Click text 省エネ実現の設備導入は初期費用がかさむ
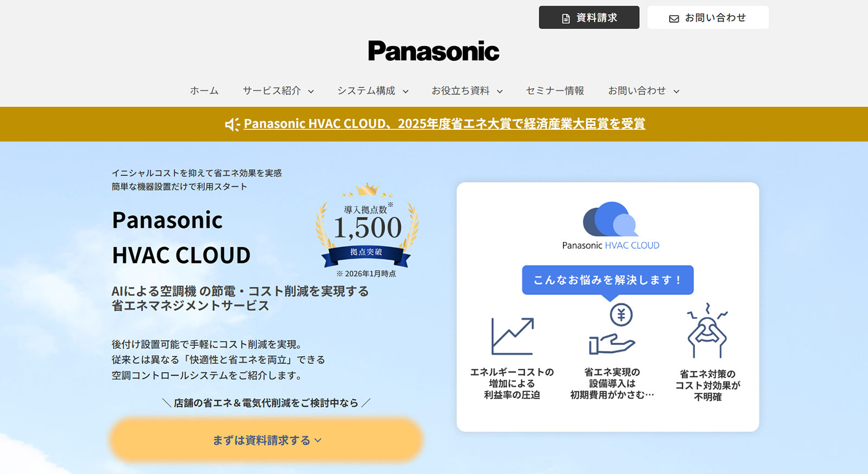Screen dimensions: 868x474 [612, 383]
